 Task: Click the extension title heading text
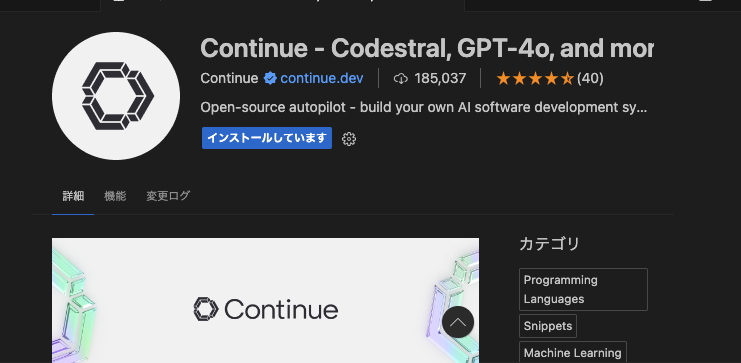pyautogui.click(x=427, y=48)
